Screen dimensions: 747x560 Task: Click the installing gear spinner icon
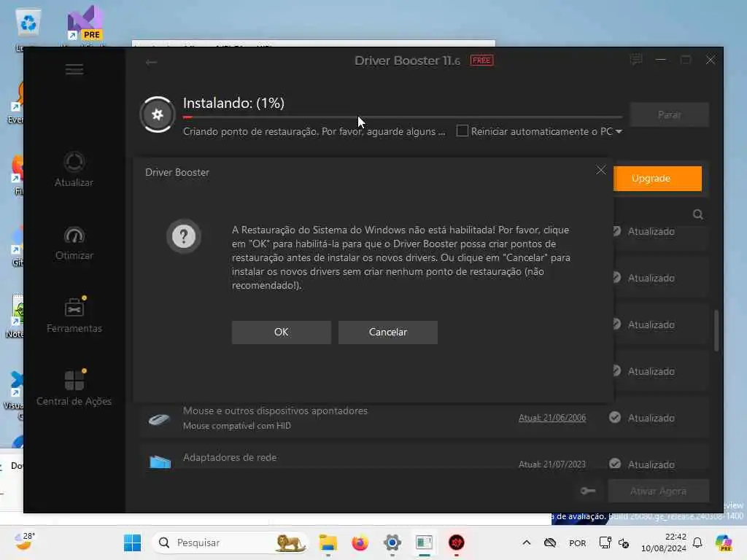pyautogui.click(x=158, y=114)
